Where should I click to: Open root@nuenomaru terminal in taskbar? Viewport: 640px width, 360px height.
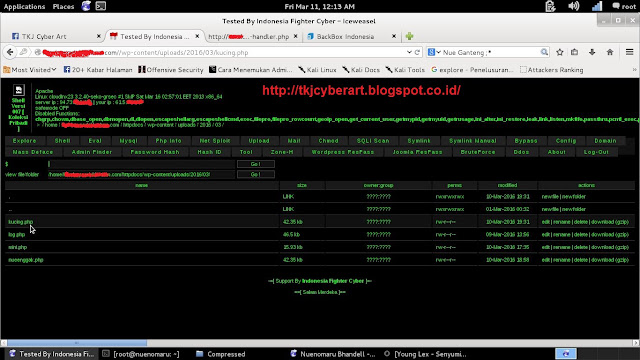click(x=141, y=354)
